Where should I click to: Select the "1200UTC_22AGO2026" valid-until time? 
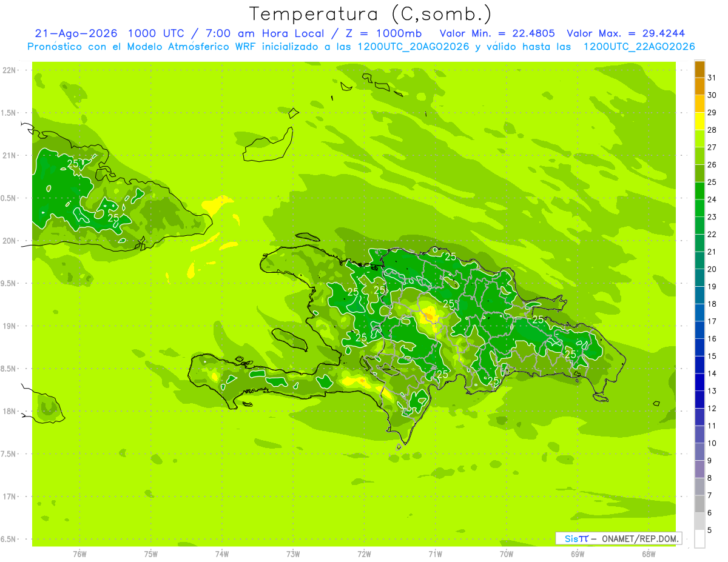638,46
